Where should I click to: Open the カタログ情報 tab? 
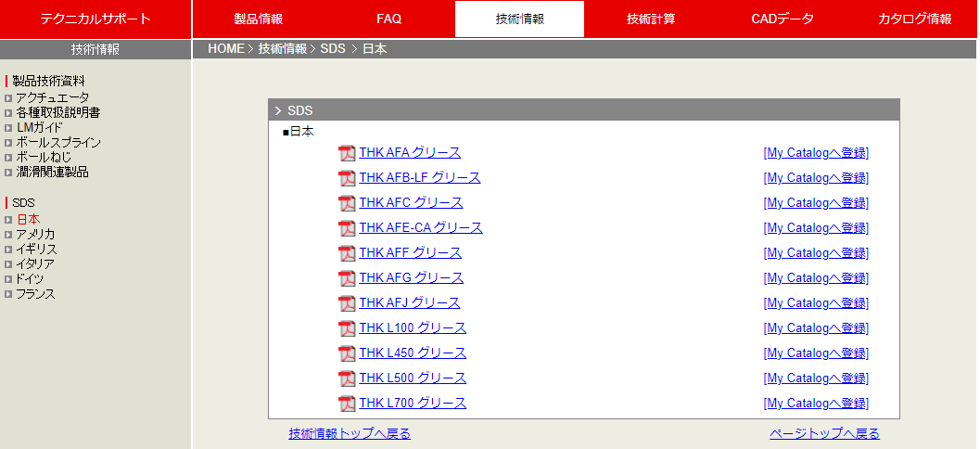[914, 19]
